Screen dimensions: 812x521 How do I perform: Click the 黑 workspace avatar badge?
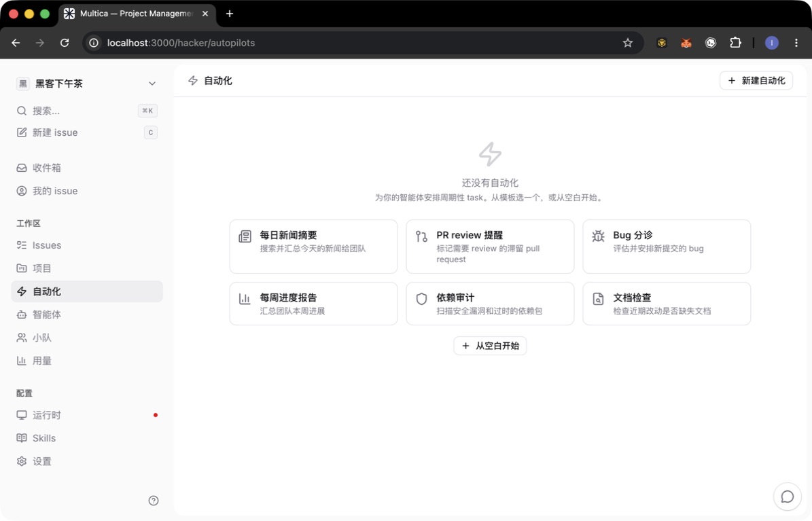(x=23, y=84)
